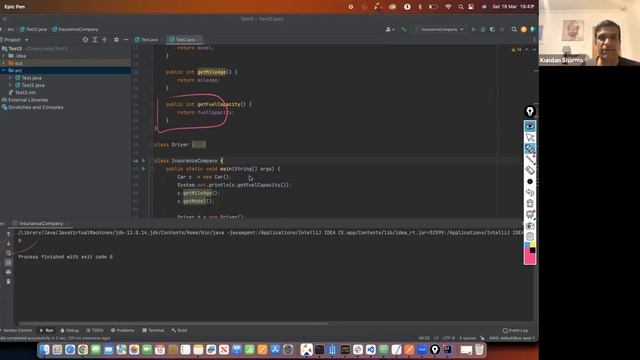Click scroll up arrow in Run console
The image size is (640, 360).
pos(8,234)
